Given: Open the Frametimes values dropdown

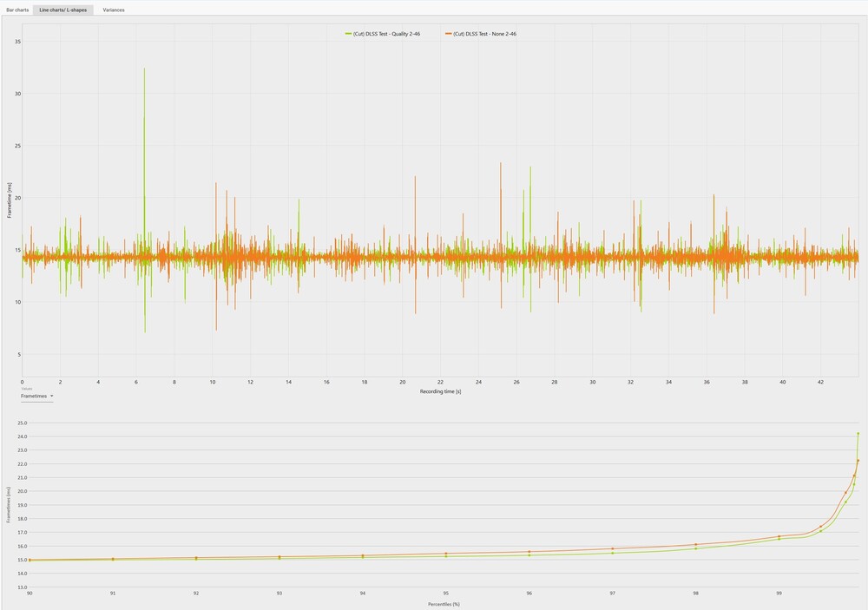Looking at the screenshot, I should click(x=36, y=396).
